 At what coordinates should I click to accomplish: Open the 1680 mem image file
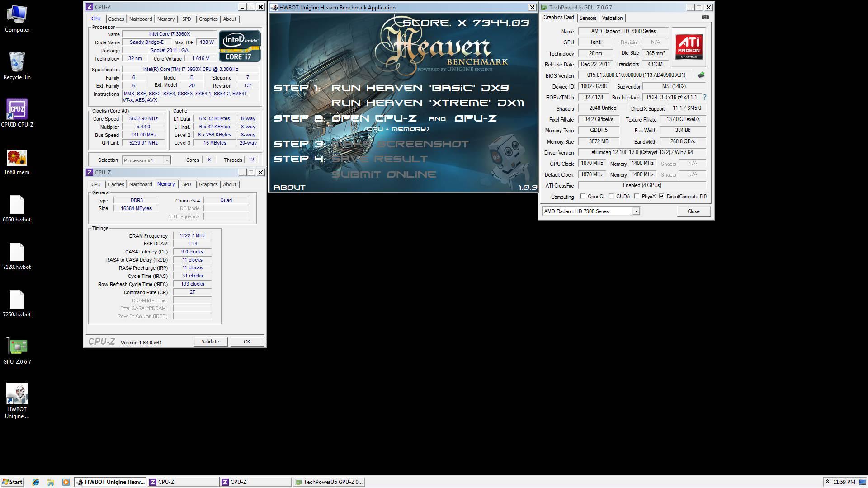point(17,162)
